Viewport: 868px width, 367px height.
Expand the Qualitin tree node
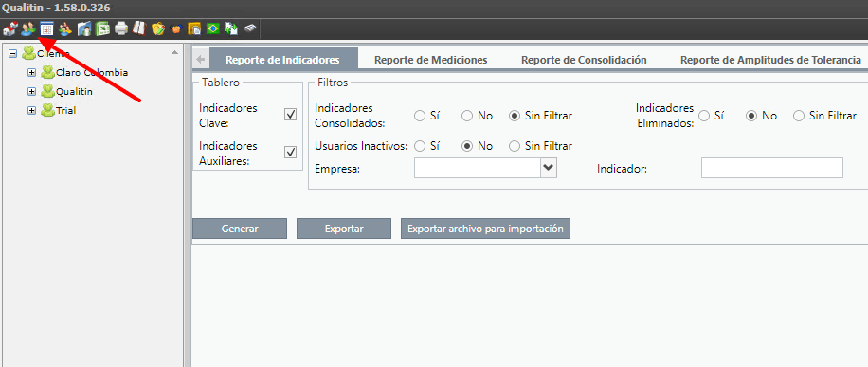click(x=31, y=91)
